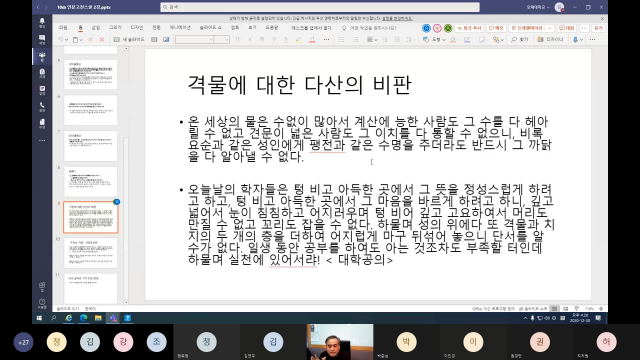Open File Explorer from taskbar

point(98,318)
